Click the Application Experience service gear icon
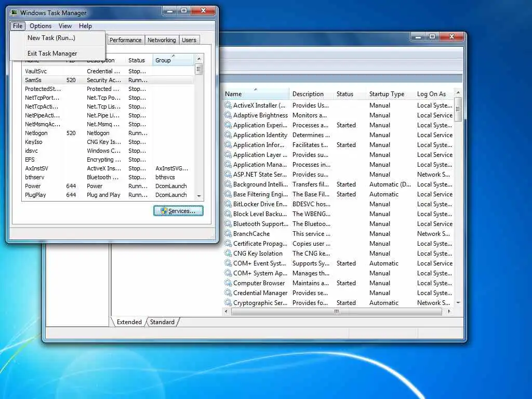This screenshot has width=532, height=399. coord(228,125)
